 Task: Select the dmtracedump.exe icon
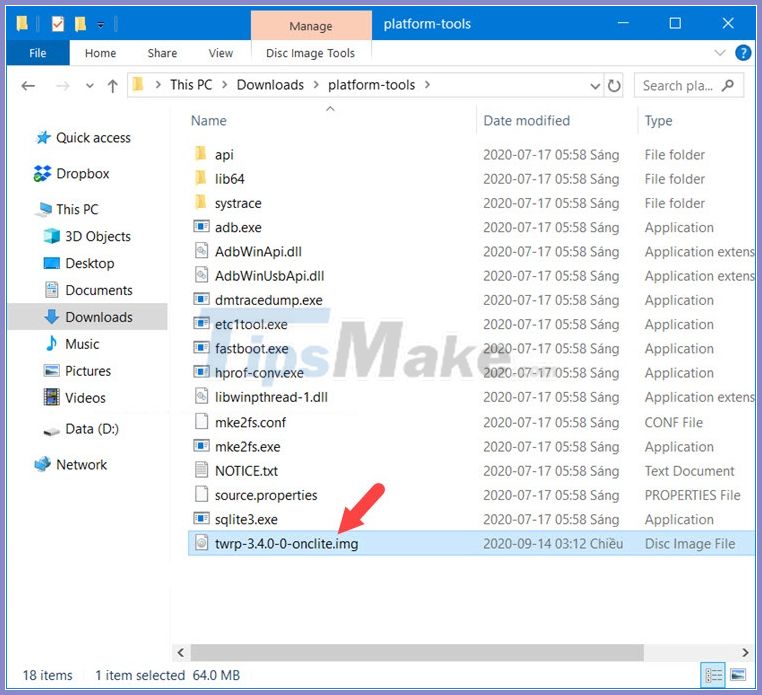[x=201, y=299]
